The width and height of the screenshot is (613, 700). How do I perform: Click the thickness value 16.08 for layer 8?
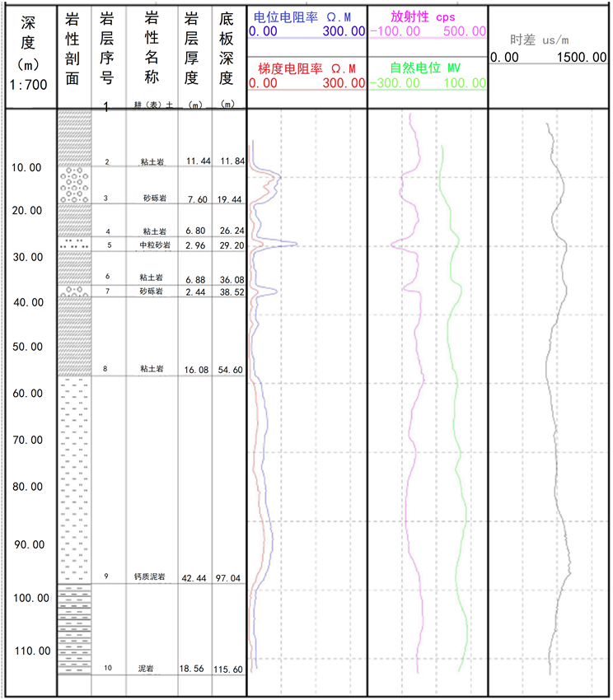click(196, 371)
